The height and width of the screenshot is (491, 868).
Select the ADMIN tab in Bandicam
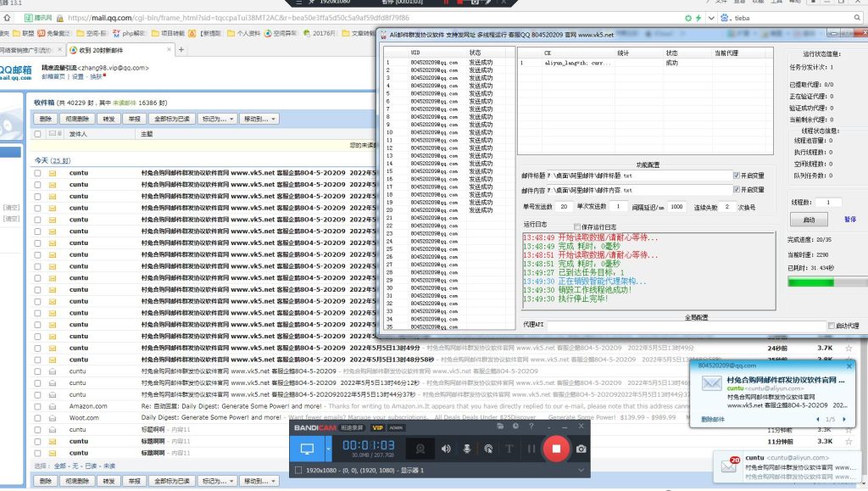tap(395, 428)
